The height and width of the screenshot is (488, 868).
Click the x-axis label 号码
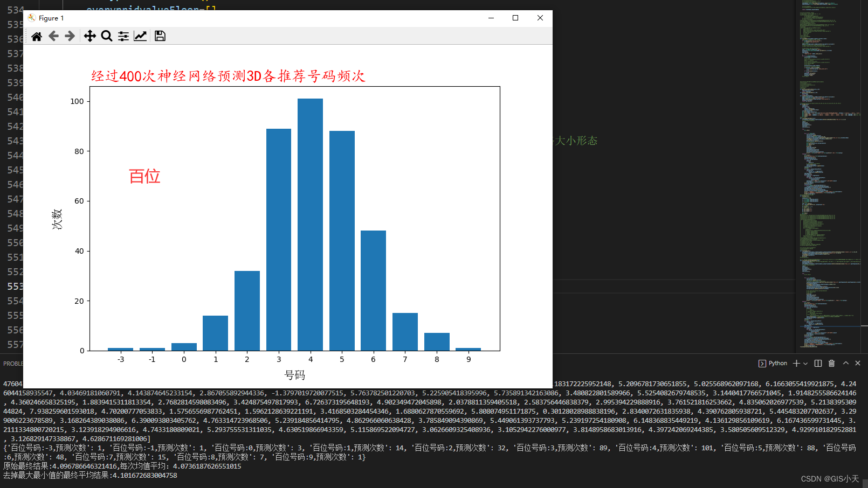coord(295,375)
